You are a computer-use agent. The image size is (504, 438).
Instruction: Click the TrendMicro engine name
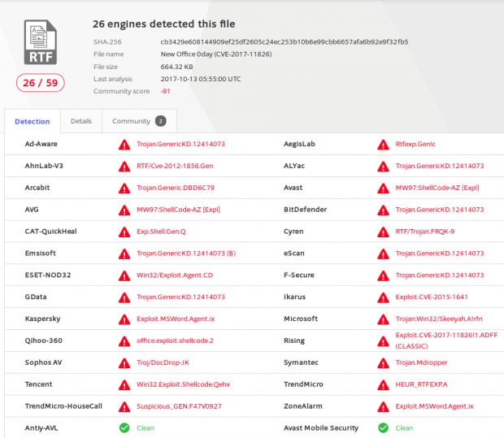303,384
